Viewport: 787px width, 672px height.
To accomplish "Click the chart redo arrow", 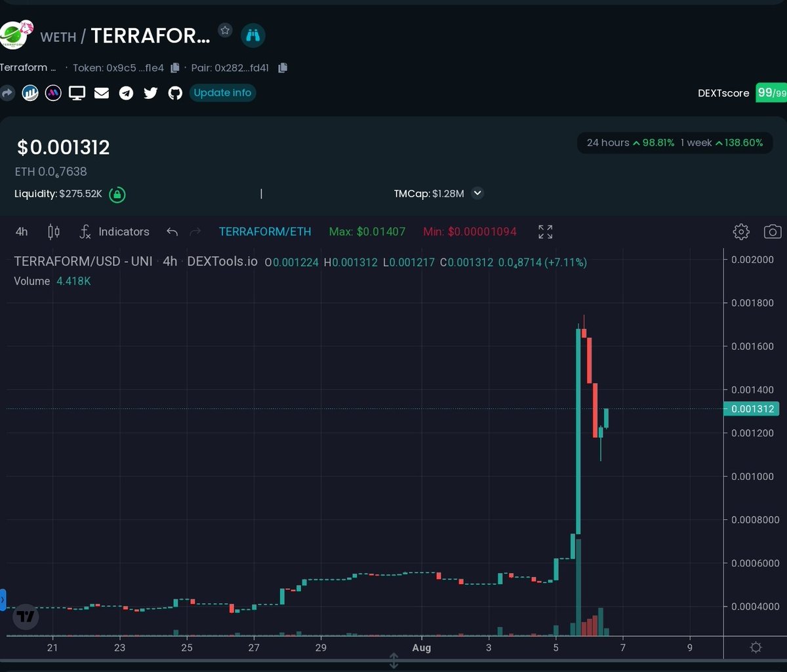I will coord(195,231).
